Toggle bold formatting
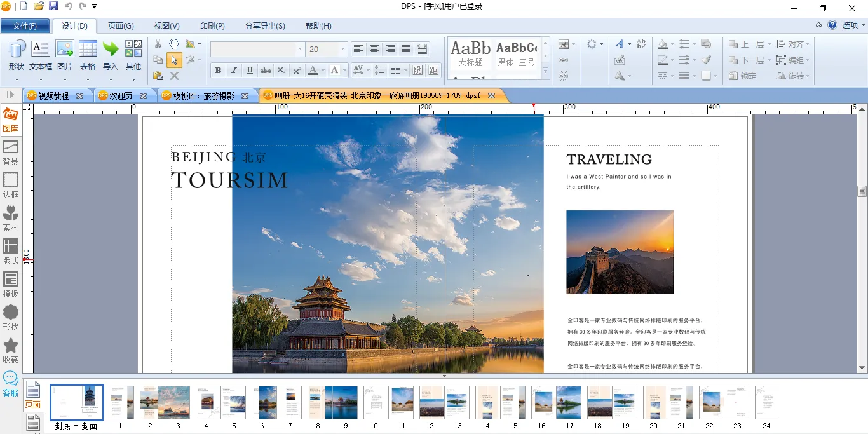868x434 pixels. (218, 70)
